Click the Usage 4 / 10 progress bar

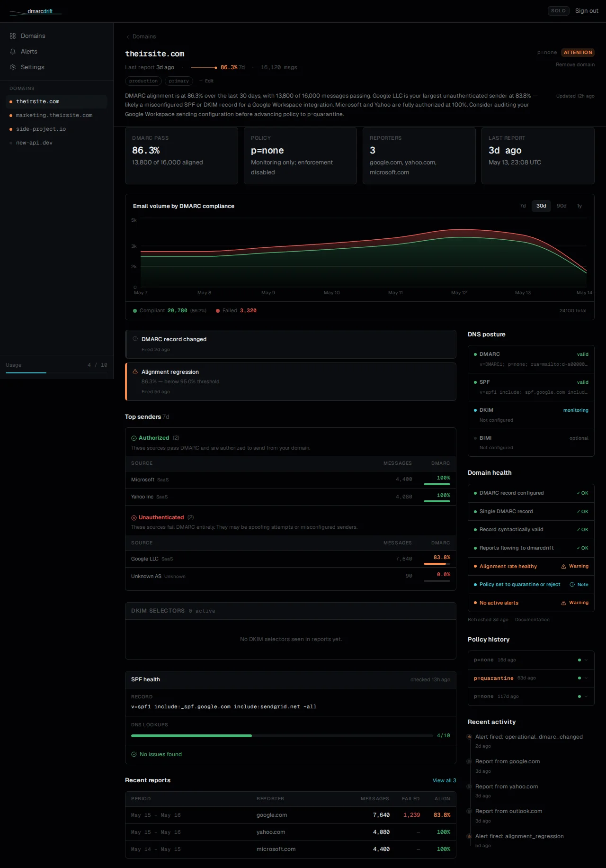[56, 373]
